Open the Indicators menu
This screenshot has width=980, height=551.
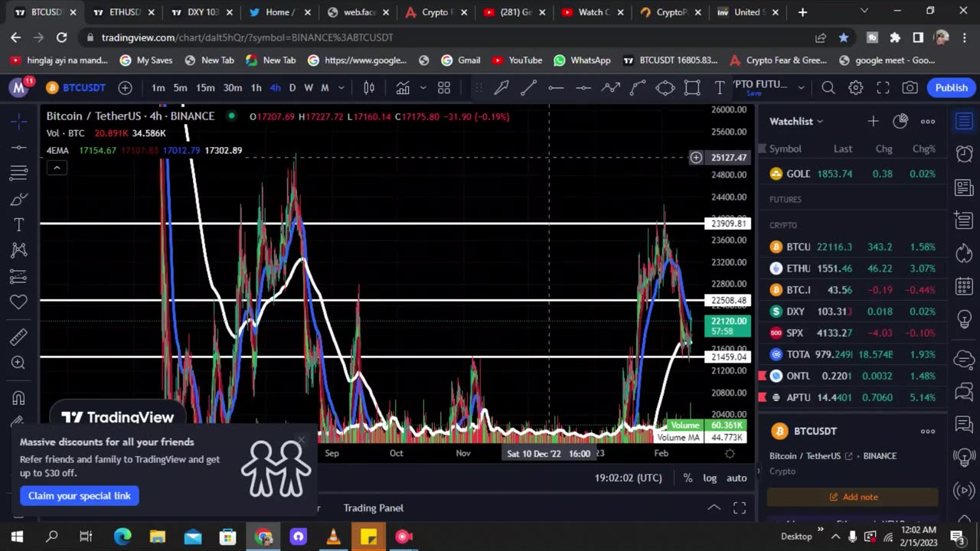(x=403, y=88)
